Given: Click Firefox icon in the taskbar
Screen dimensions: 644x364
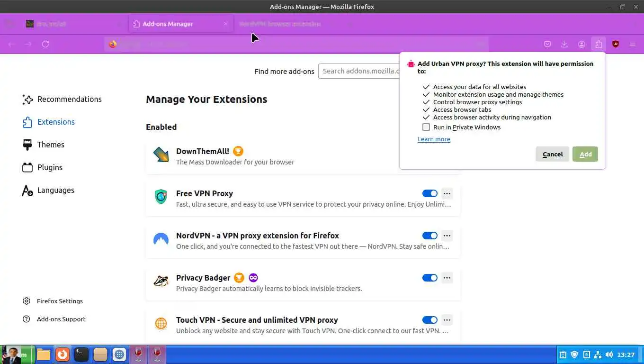Looking at the screenshot, I should (x=63, y=355).
